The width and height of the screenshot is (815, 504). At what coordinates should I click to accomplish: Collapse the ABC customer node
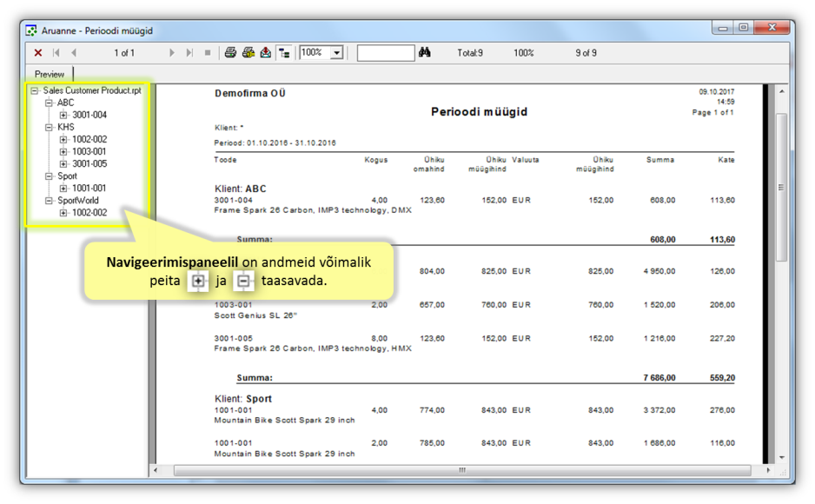click(50, 103)
